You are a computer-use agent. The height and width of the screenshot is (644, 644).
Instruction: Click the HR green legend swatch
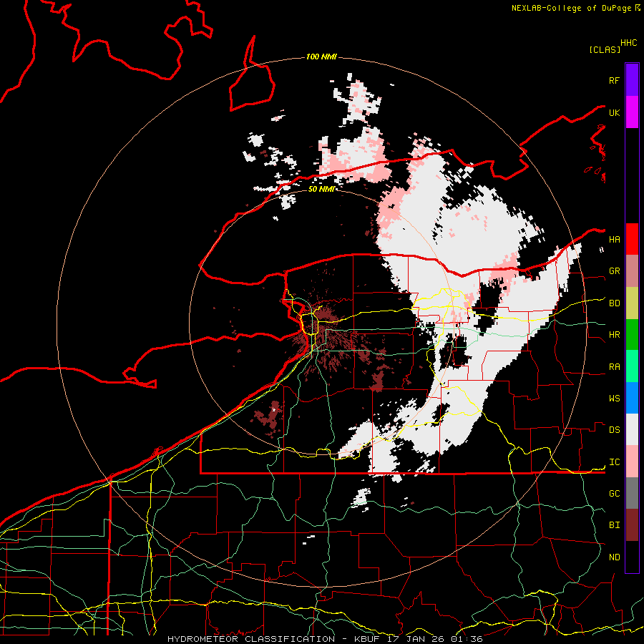point(632,334)
